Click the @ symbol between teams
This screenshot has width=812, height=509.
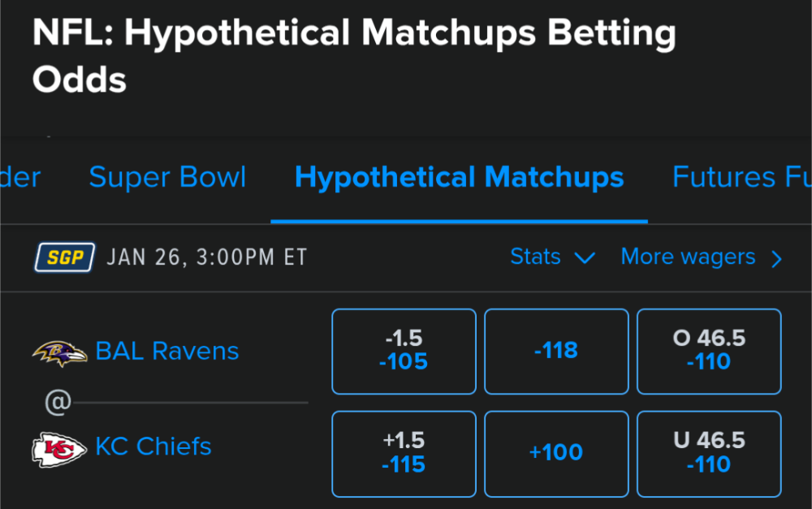coord(58,403)
